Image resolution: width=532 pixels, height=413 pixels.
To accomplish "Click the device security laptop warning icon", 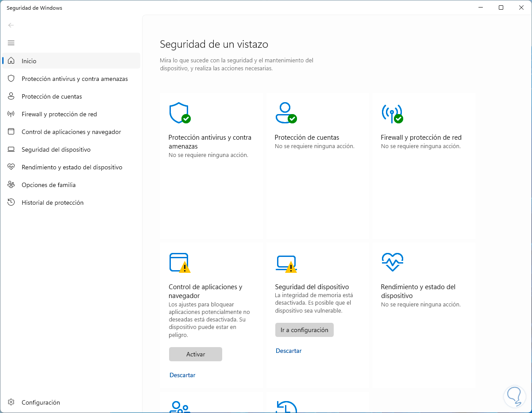I will click(285, 263).
